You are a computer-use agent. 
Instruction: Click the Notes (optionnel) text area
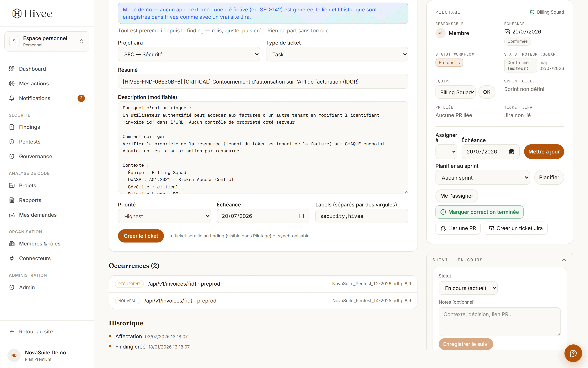tap(500, 321)
